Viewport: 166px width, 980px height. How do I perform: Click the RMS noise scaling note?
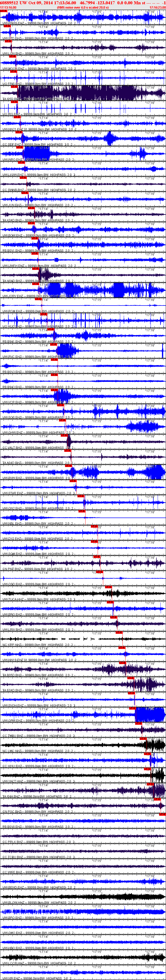point(82,7)
